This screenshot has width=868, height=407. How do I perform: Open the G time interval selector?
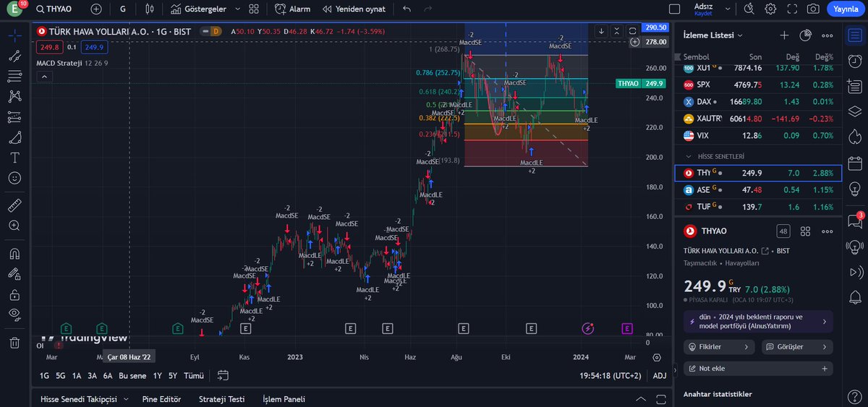pyautogui.click(x=123, y=9)
